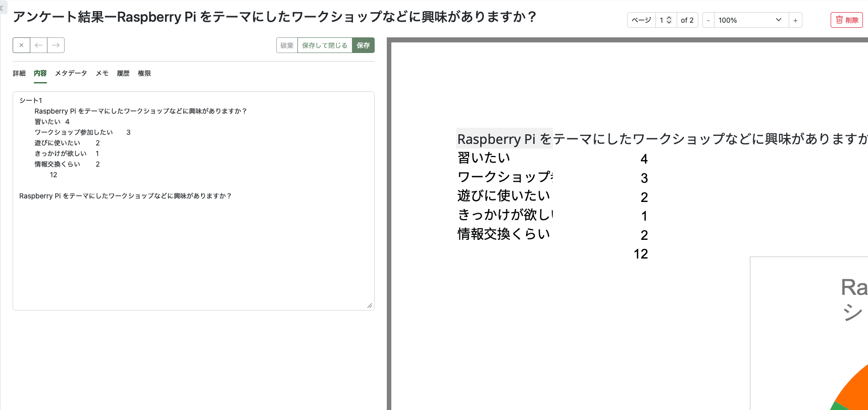Click the 'ページ' page label
The height and width of the screenshot is (410, 868).
pyautogui.click(x=641, y=20)
